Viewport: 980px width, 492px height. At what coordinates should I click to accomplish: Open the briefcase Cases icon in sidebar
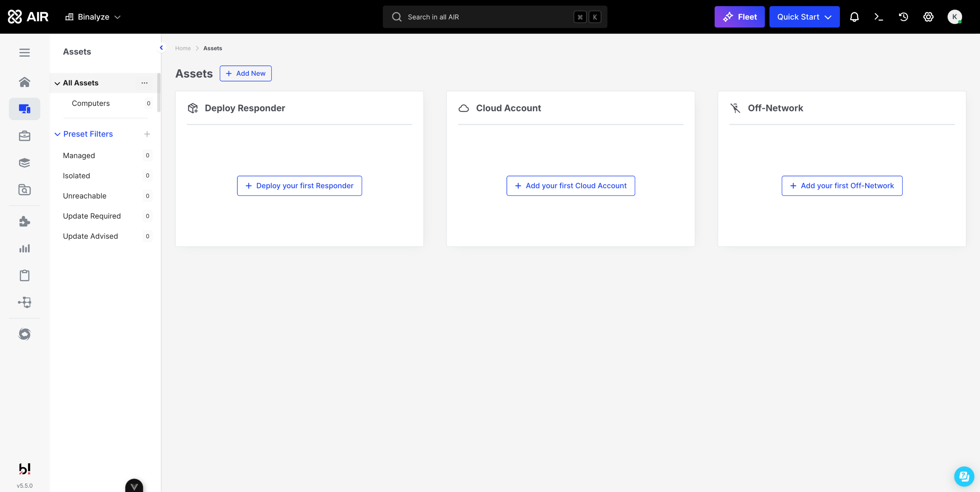pos(24,136)
